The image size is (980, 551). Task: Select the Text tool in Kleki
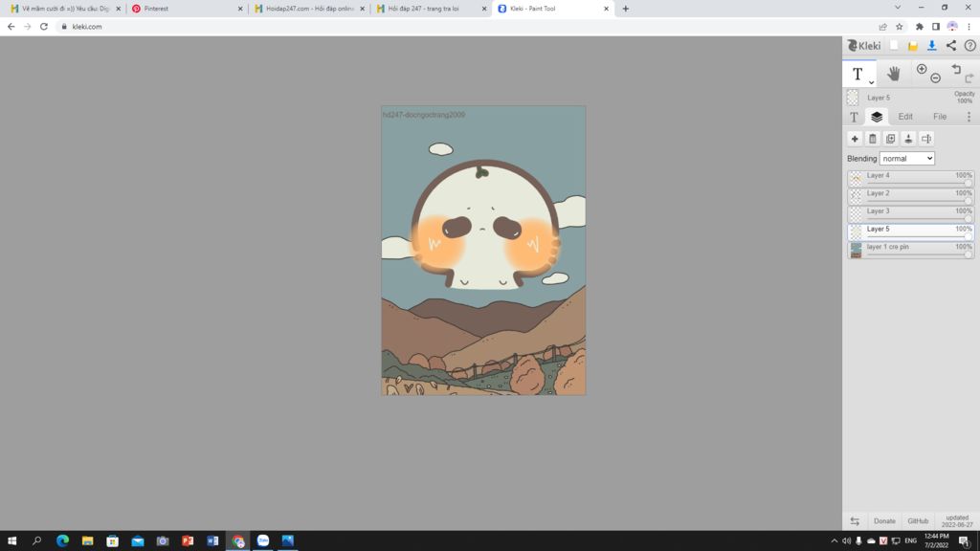click(x=857, y=74)
